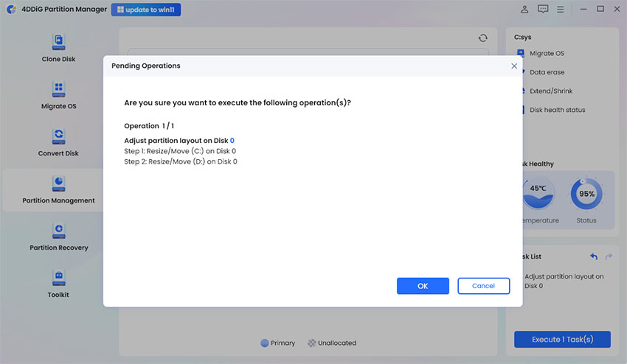Open the Partition Recovery icon
Screen dimensions: 627x364
click(x=58, y=231)
